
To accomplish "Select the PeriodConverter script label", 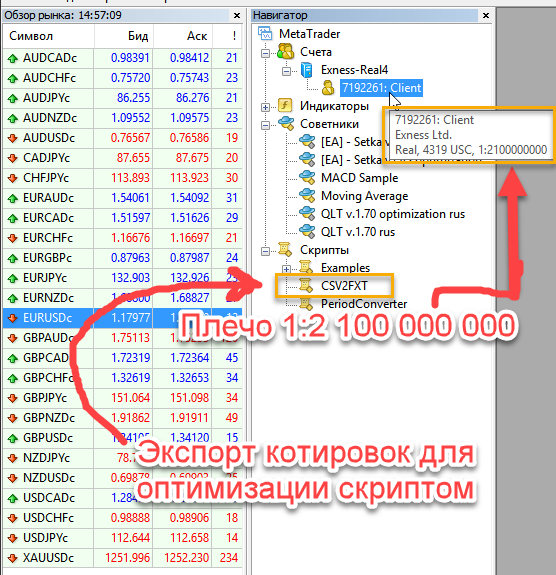I will point(364,304).
